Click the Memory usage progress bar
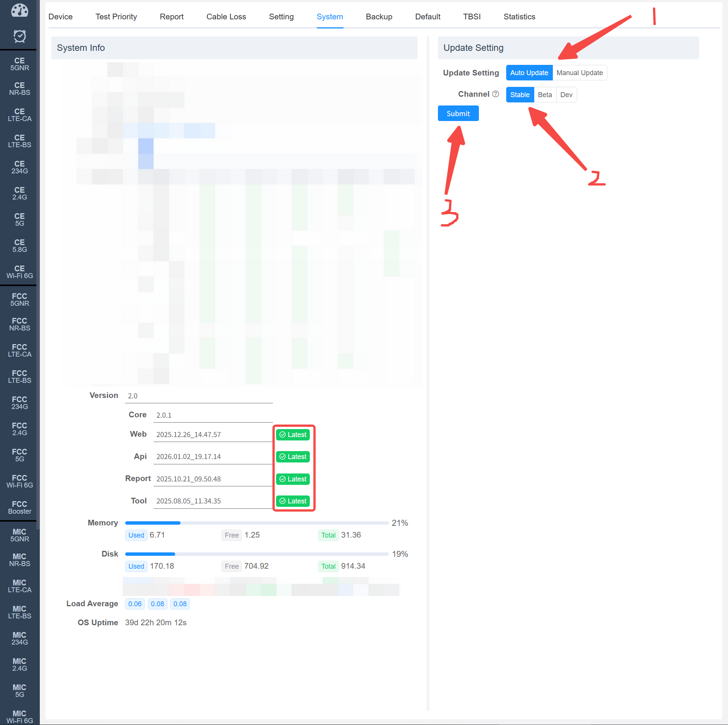The height and width of the screenshot is (725, 728). pyautogui.click(x=256, y=523)
